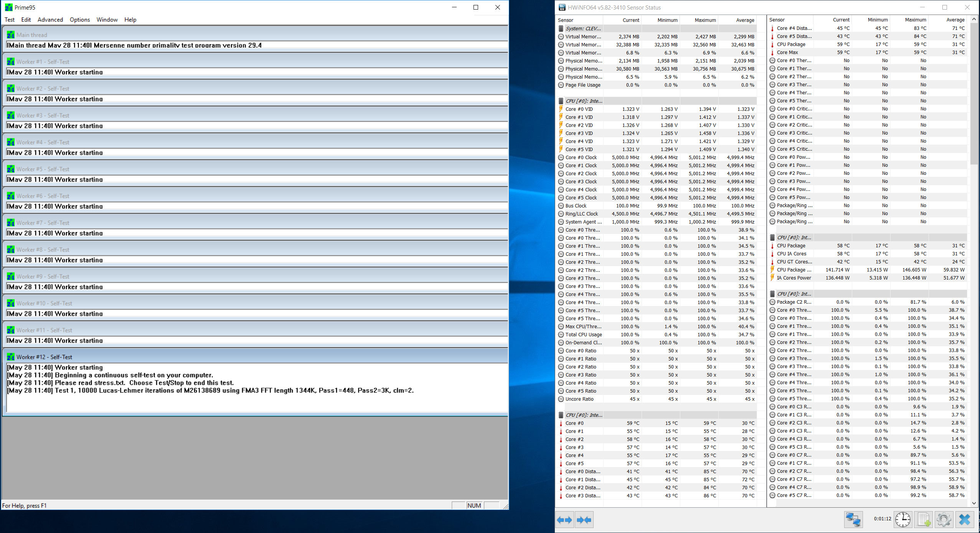The width and height of the screenshot is (980, 533).
Task: Reset sensor values with the clock icon
Action: 903,520
